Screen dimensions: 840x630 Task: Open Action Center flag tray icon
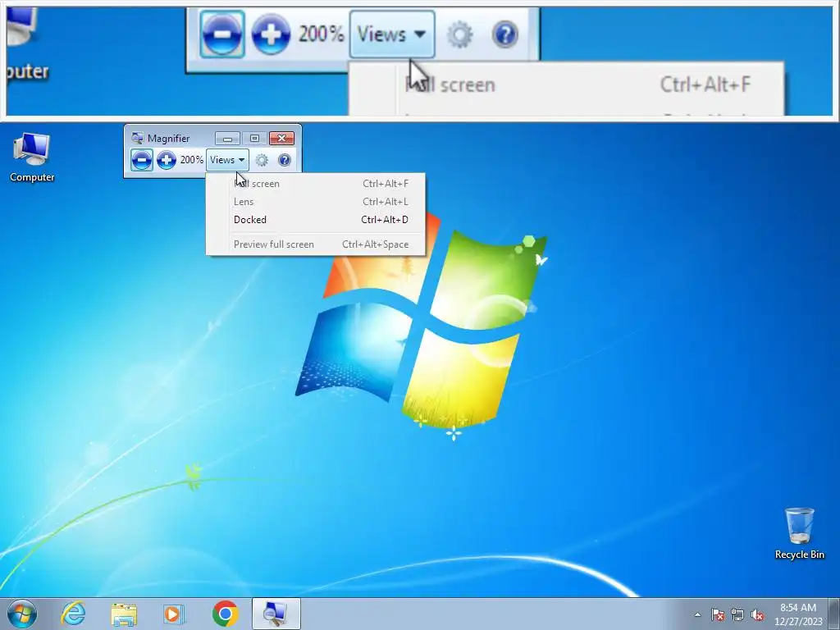pyautogui.click(x=718, y=614)
